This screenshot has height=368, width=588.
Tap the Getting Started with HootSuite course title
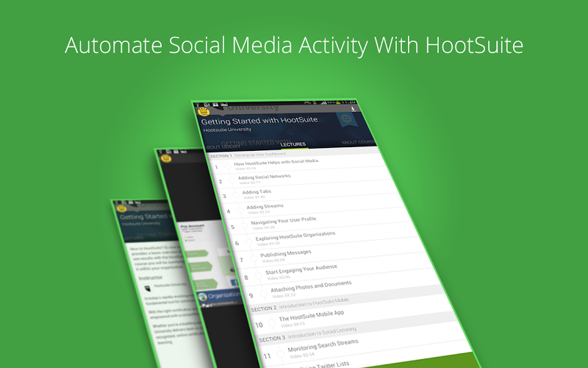click(259, 121)
